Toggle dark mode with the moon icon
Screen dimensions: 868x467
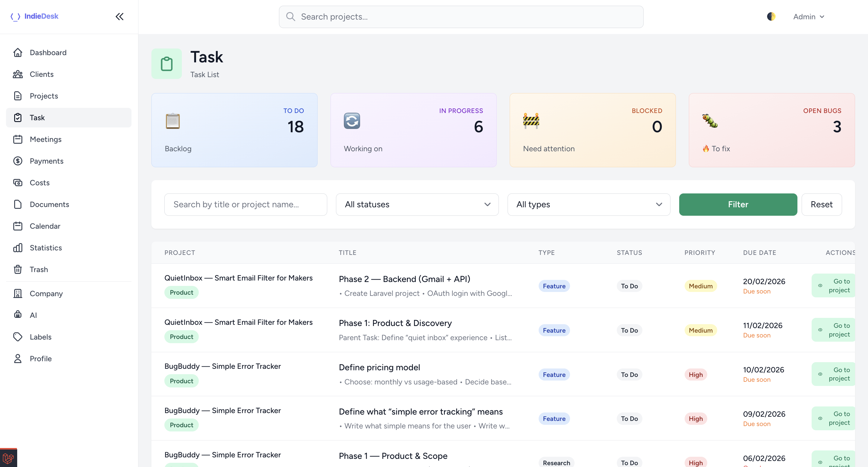(x=771, y=16)
